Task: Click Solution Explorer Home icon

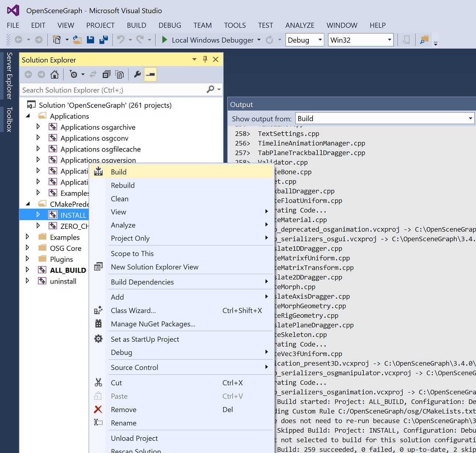Action: click(x=54, y=74)
